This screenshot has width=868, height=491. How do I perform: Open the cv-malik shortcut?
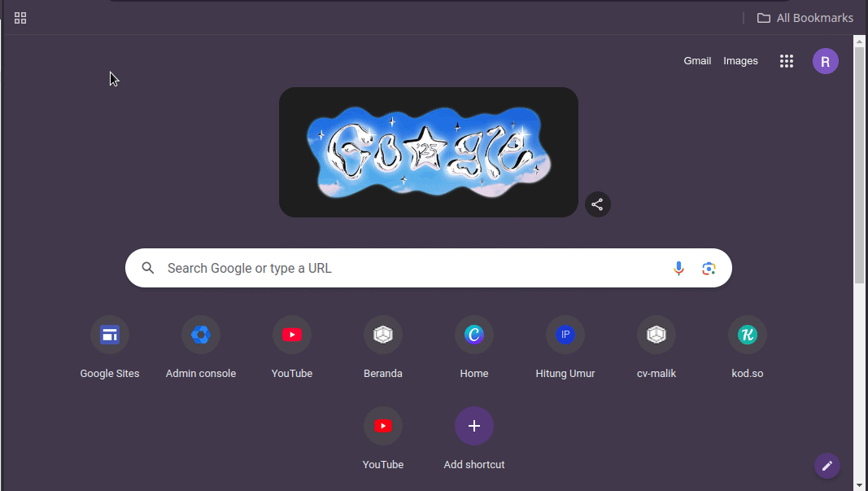pos(656,335)
